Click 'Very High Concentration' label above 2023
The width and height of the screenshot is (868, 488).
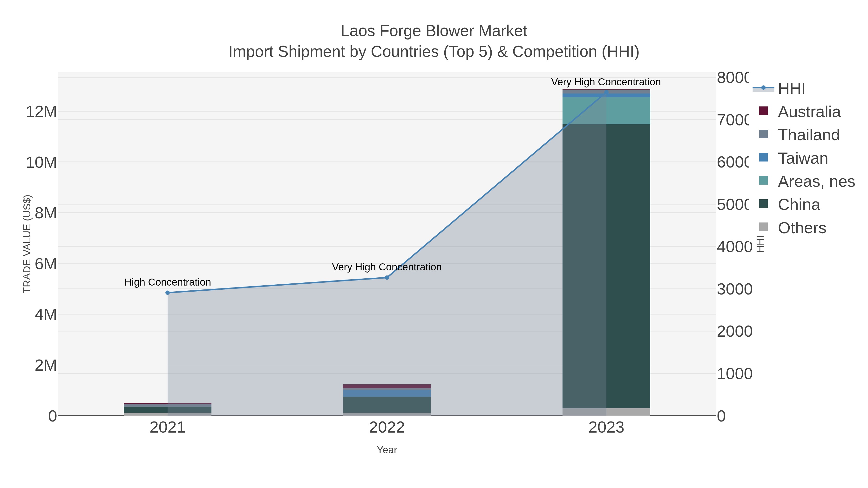(606, 82)
